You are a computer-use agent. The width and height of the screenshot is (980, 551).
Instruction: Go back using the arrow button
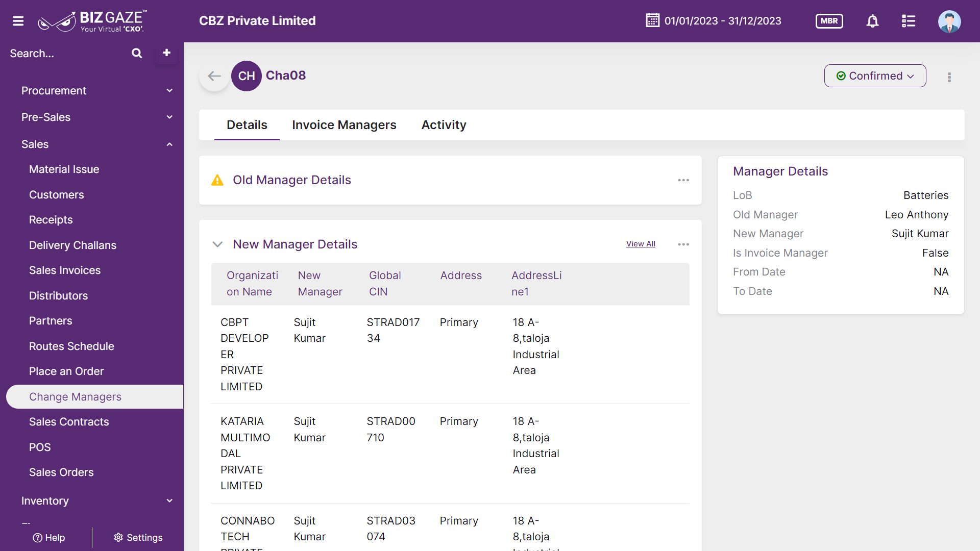pos(214,76)
